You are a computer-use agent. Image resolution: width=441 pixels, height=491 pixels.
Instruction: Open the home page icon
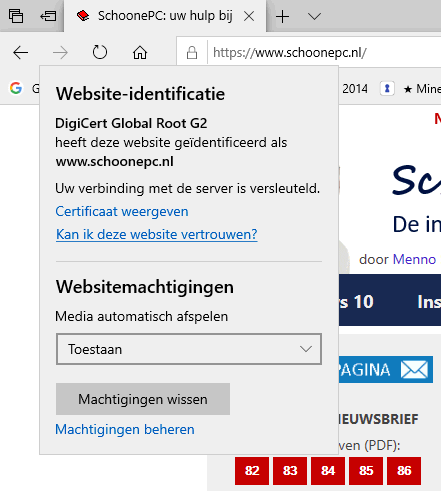click(x=140, y=53)
